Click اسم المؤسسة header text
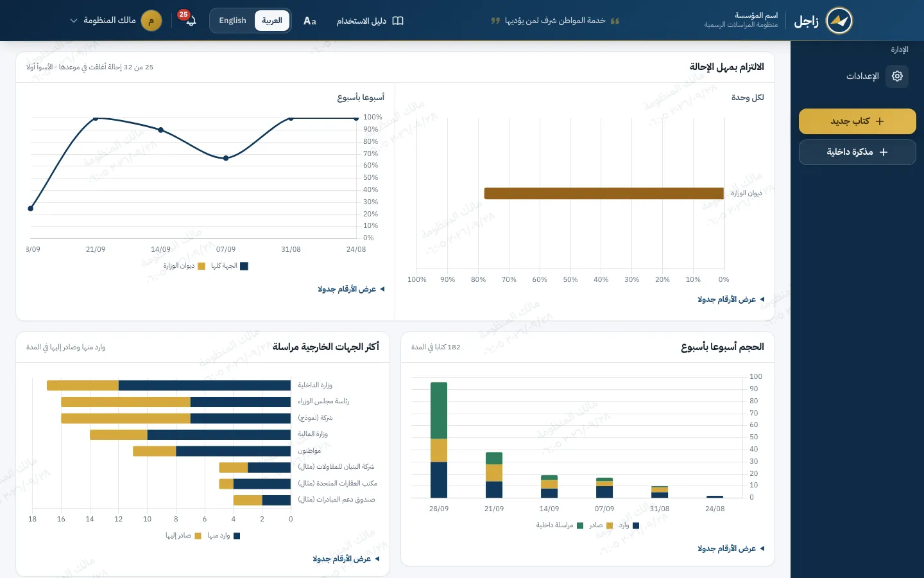The image size is (924, 578). (x=756, y=15)
